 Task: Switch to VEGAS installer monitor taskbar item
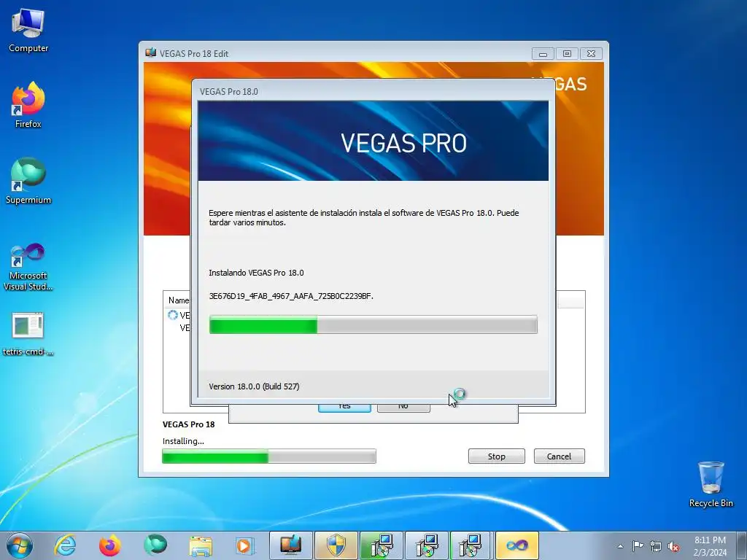coord(290,545)
